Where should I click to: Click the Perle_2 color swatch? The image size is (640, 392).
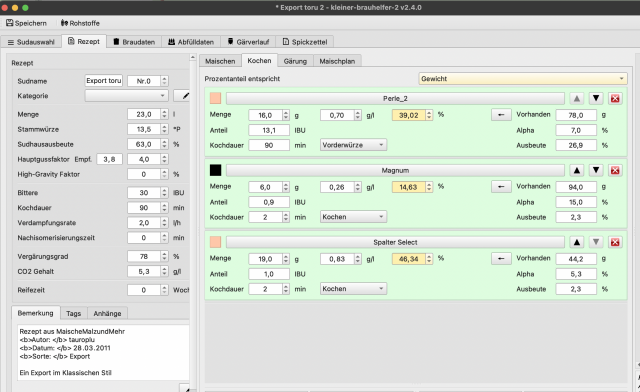coord(215,98)
